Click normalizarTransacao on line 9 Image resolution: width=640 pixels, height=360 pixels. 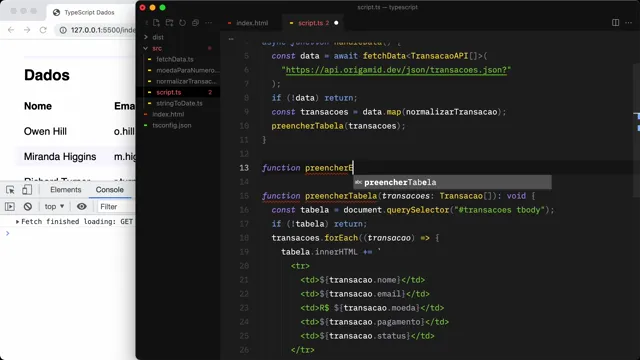point(451,112)
